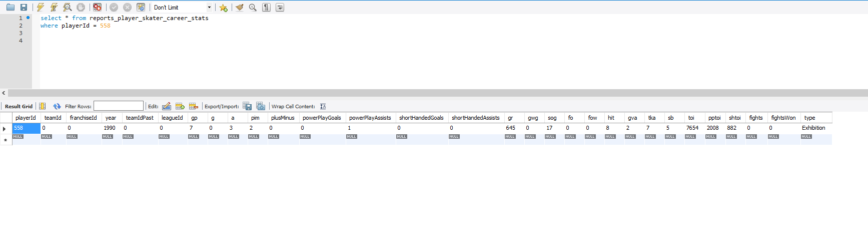Image resolution: width=868 pixels, height=252 pixels.
Task: Open the find panel magnifier
Action: click(x=253, y=8)
